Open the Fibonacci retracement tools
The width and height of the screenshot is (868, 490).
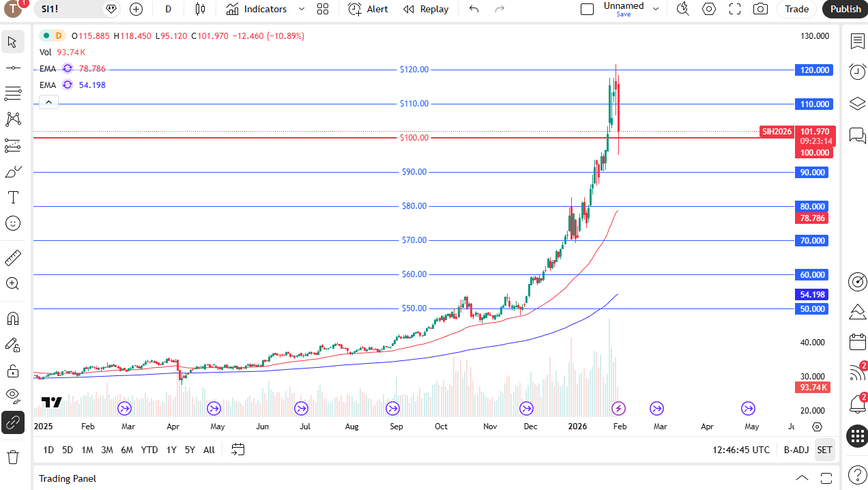(x=12, y=93)
